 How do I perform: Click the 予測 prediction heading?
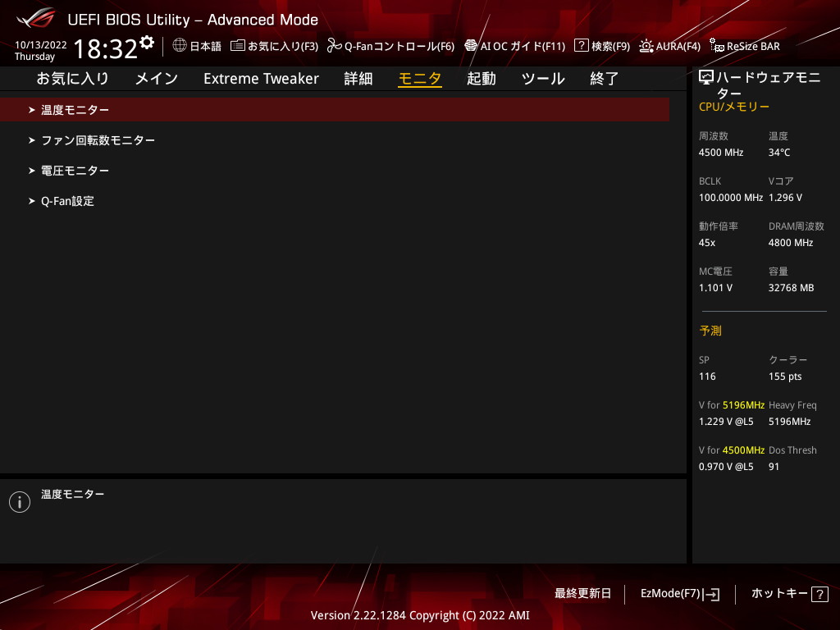(710, 331)
